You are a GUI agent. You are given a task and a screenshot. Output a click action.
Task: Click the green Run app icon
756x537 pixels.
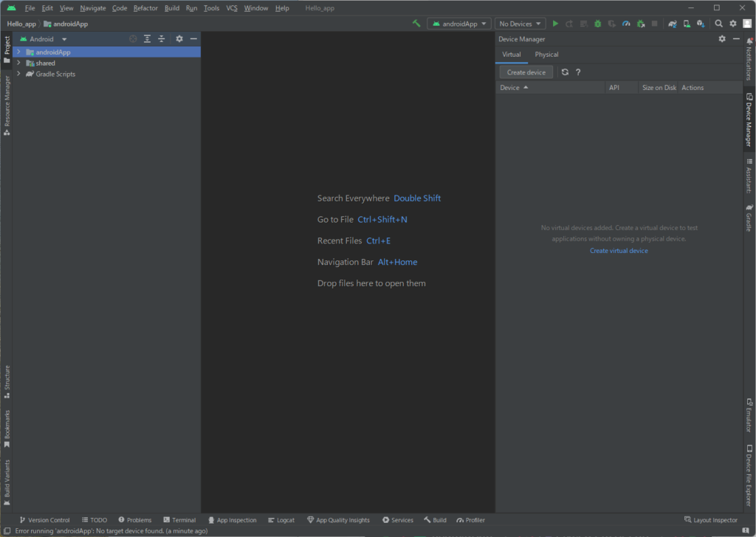tap(555, 24)
